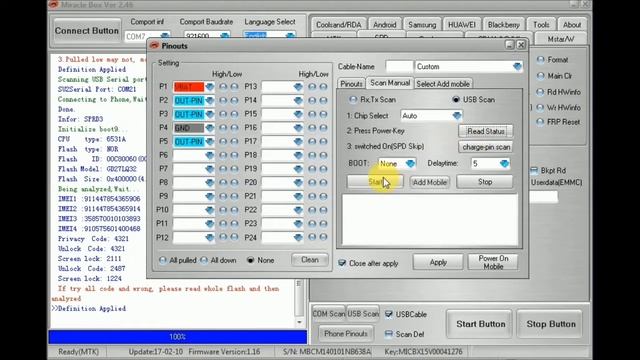Click the USB Scan button at bottom

tap(363, 314)
